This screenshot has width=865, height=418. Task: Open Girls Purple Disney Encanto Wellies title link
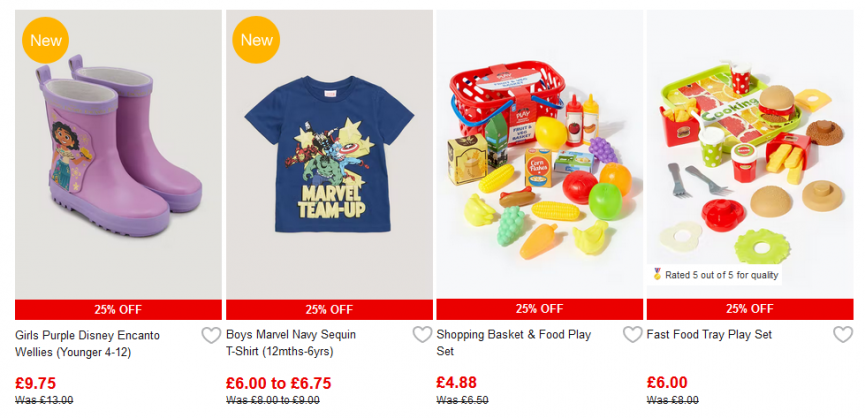point(87,344)
